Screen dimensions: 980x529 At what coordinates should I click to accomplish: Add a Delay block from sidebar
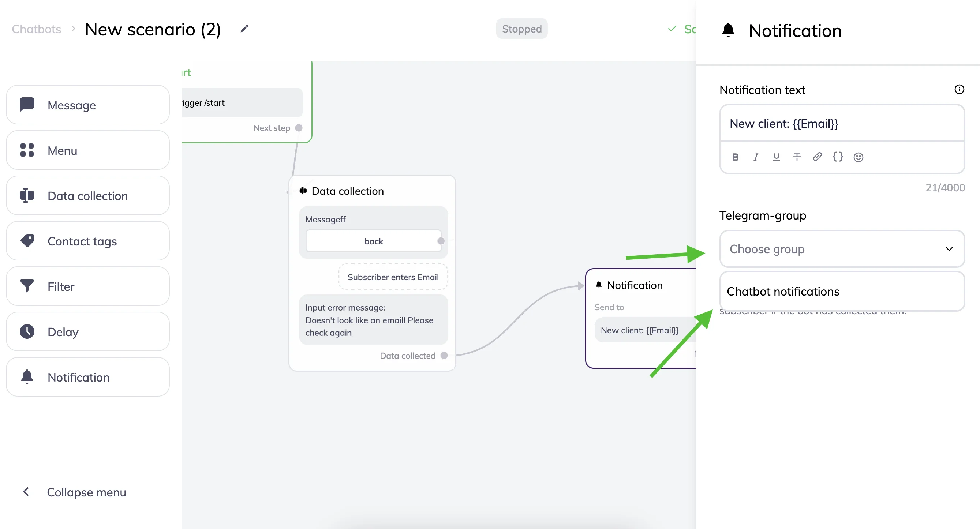pyautogui.click(x=88, y=331)
